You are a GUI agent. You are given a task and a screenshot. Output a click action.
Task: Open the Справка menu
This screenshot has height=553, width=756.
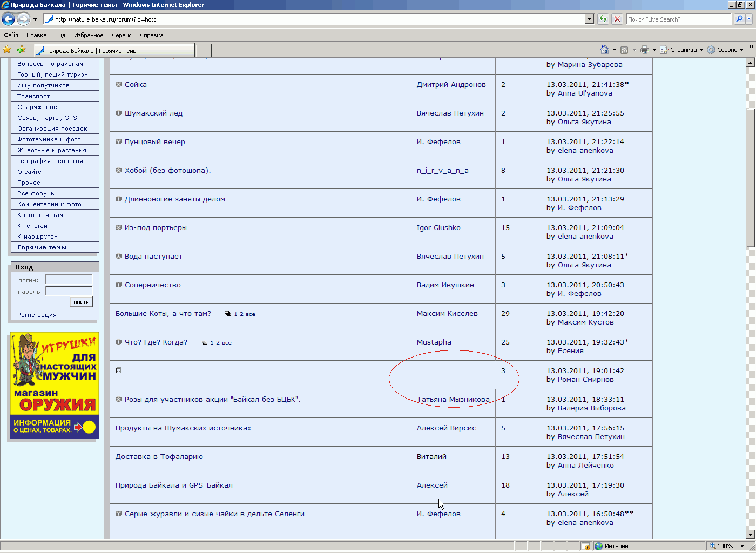point(151,35)
